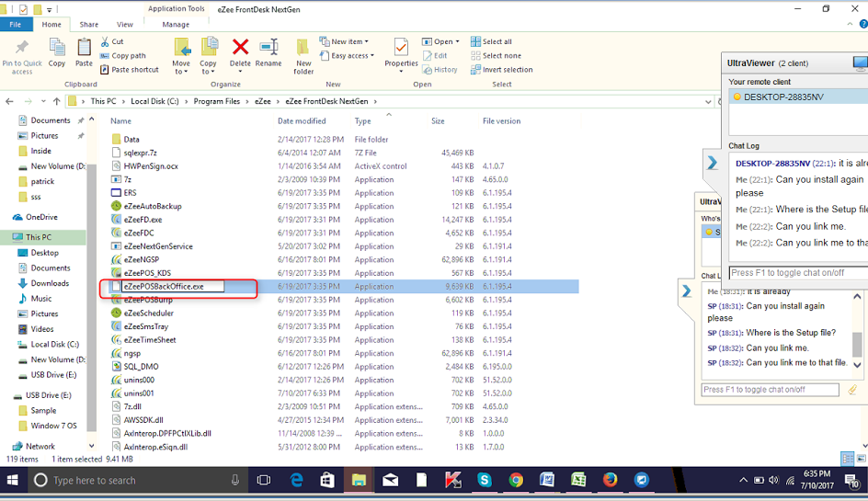Click History in the Open group
868x501 pixels.
point(440,70)
